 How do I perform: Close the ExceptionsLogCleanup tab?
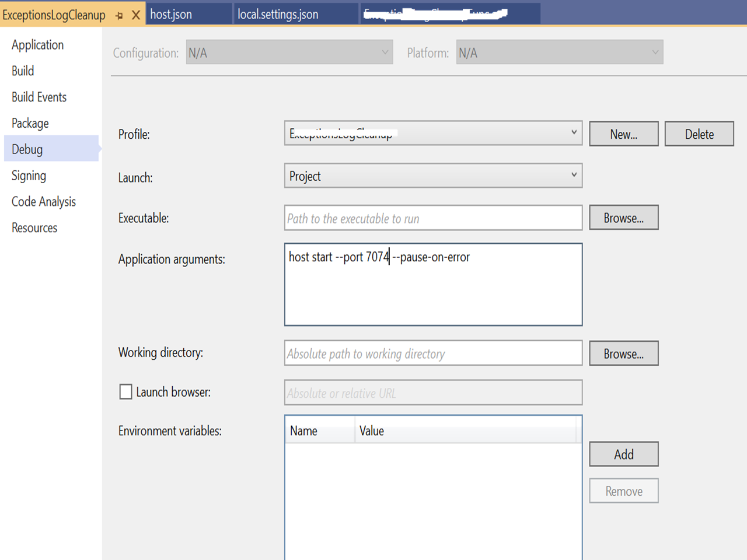[x=136, y=15]
